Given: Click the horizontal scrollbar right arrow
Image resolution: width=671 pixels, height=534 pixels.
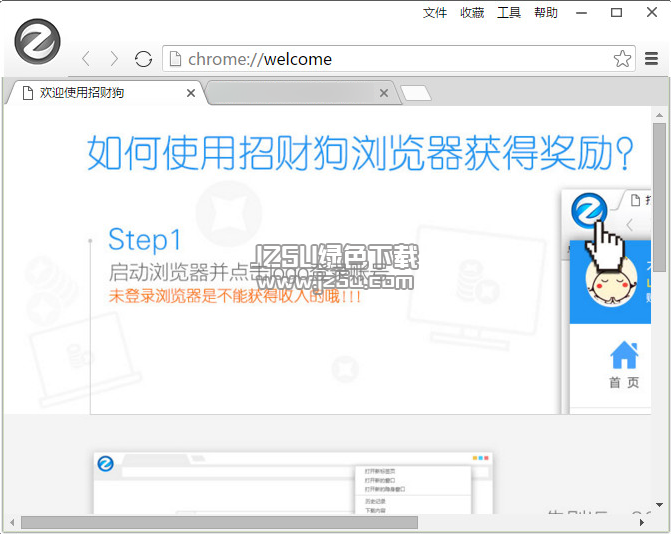Looking at the screenshot, I should [641, 522].
